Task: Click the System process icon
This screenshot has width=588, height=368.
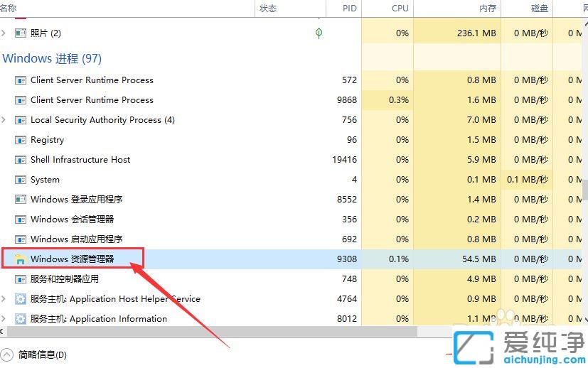Action: 21,180
